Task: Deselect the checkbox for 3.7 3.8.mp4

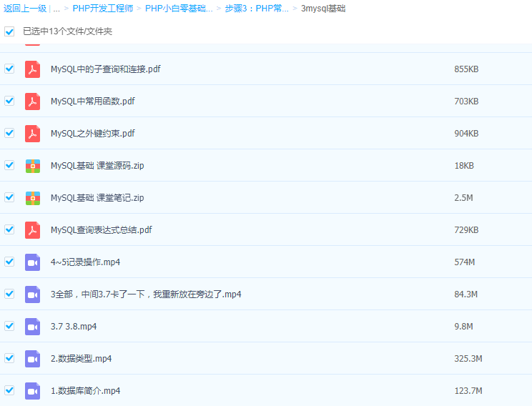Action: coord(9,326)
